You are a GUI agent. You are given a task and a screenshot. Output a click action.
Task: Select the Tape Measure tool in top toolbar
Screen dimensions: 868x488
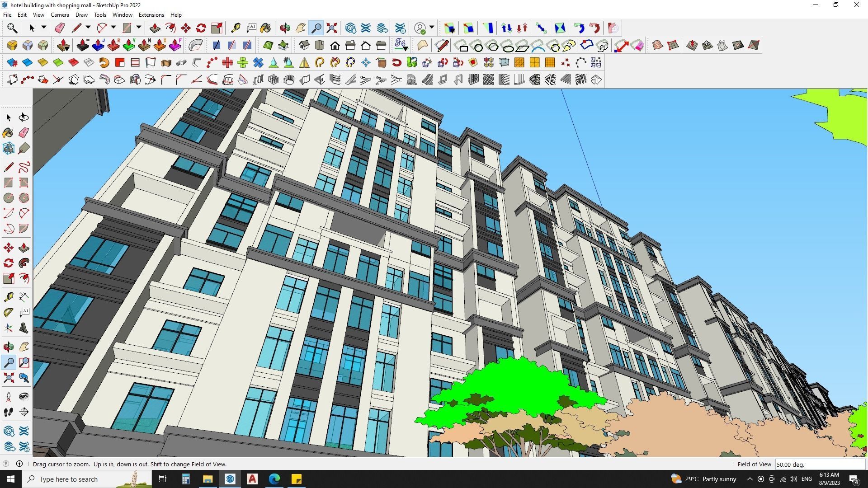point(236,28)
